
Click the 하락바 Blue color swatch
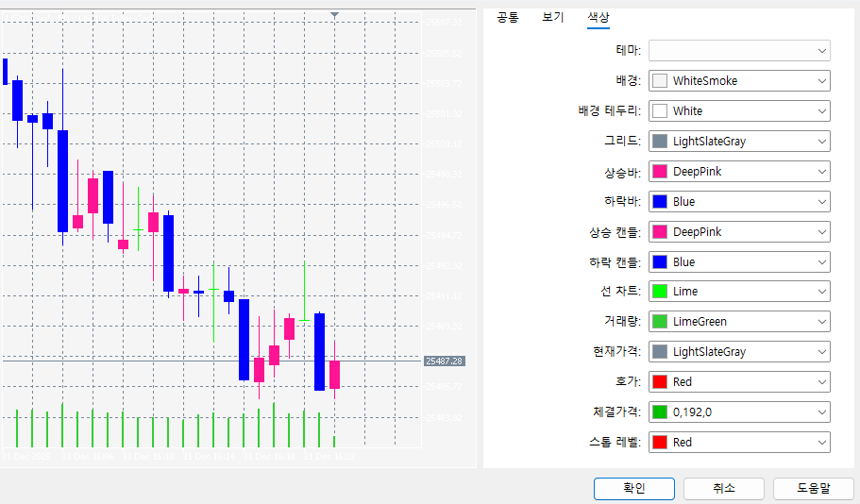[660, 202]
